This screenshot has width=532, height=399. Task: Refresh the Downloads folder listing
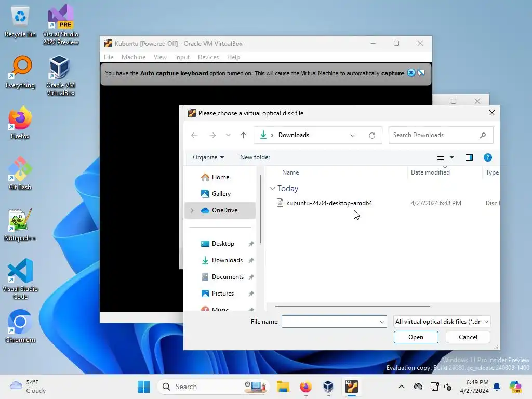point(372,135)
